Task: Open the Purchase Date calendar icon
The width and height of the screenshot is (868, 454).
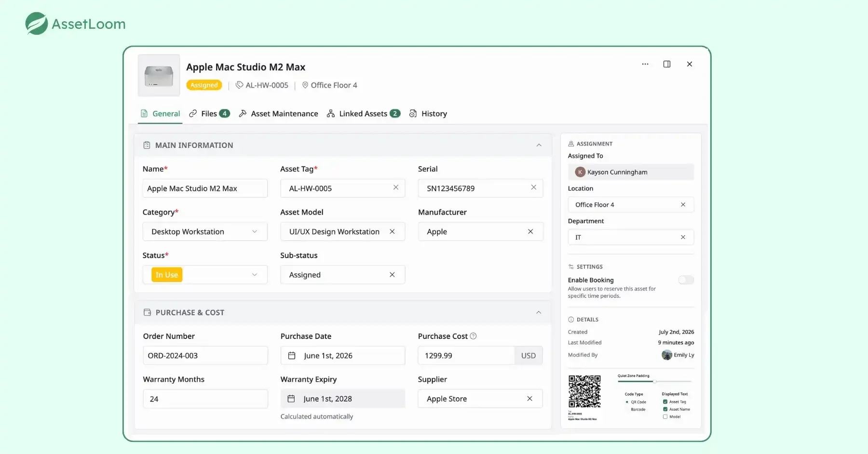Action: (x=292, y=356)
